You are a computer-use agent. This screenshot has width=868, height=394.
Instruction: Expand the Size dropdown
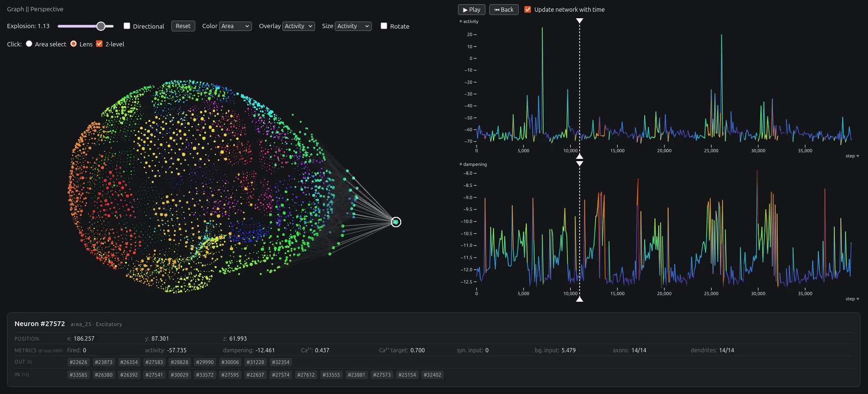pyautogui.click(x=353, y=26)
